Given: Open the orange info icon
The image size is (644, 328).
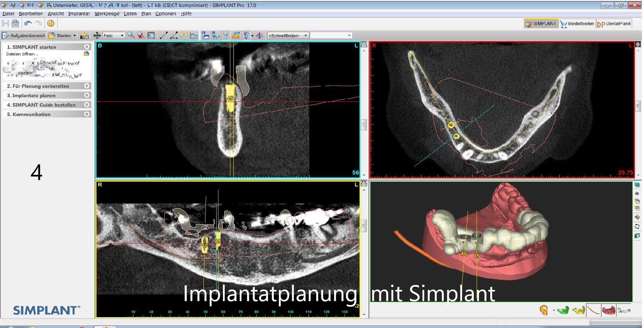Looking at the screenshot, I should [51, 23].
